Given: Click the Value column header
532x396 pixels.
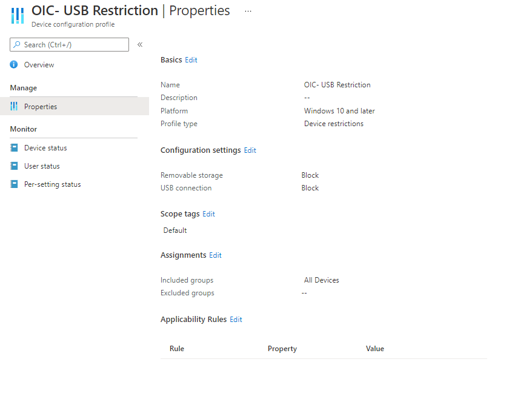Looking at the screenshot, I should (x=374, y=349).
